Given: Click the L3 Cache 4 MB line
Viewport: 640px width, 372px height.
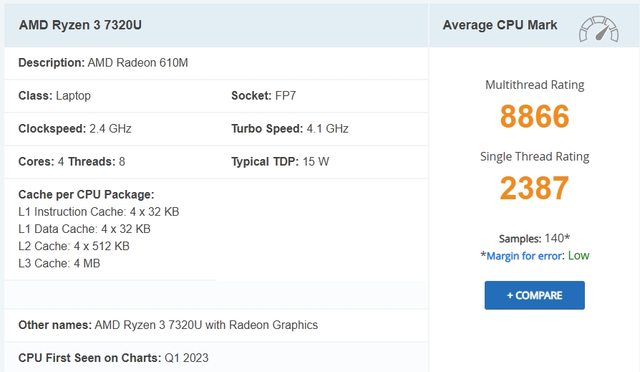Looking at the screenshot, I should pyautogui.click(x=59, y=263).
